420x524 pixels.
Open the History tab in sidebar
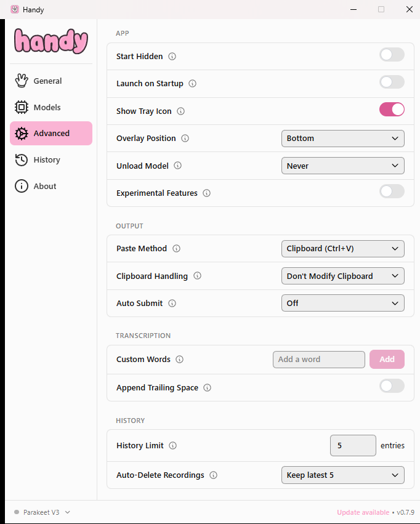click(47, 160)
